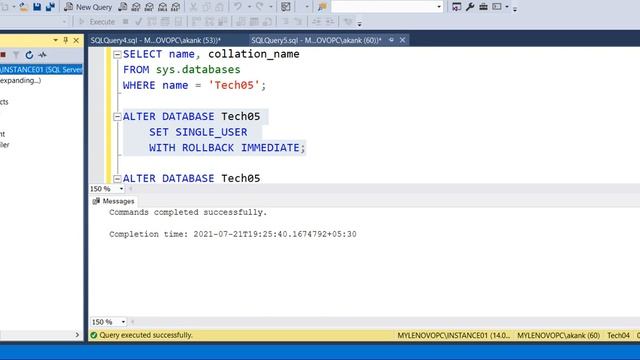Expand the window layout dropdown arrow
Screen dimensions: 640x360
507,7
